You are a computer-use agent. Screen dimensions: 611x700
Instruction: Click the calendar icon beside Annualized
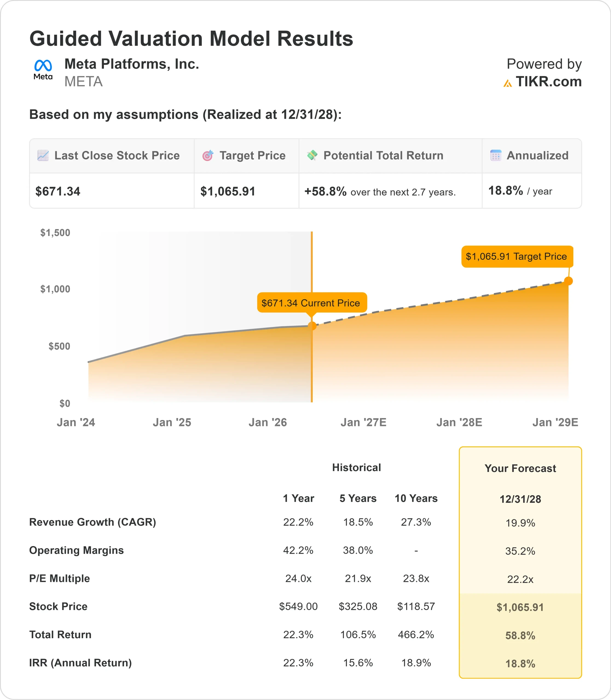coord(496,155)
